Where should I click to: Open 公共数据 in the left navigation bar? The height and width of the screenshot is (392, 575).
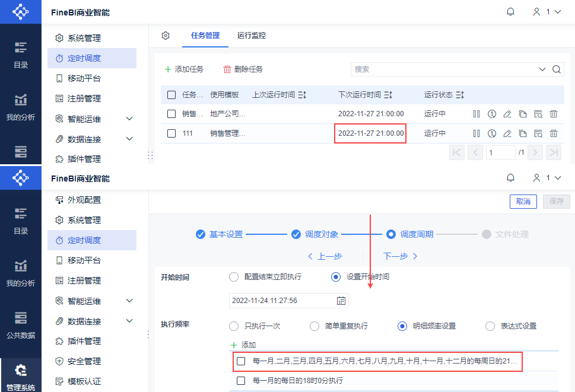[21, 324]
